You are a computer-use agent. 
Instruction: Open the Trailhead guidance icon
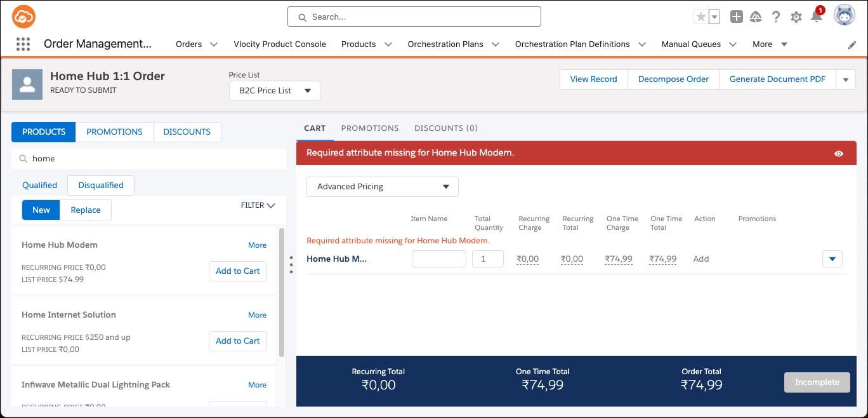click(x=756, y=17)
